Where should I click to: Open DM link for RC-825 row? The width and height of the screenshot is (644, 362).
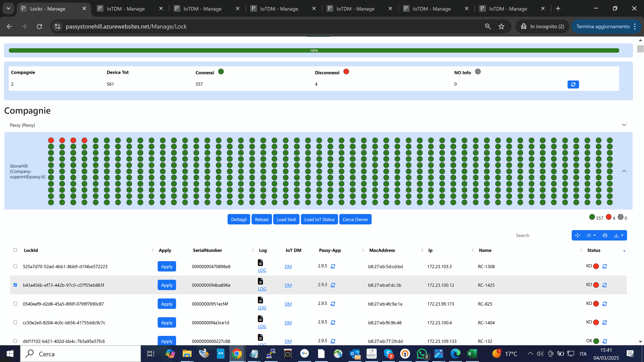pos(288,304)
